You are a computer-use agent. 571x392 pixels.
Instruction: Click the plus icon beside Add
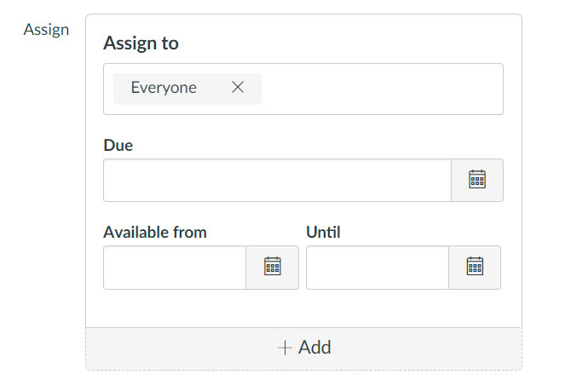pyautogui.click(x=285, y=348)
